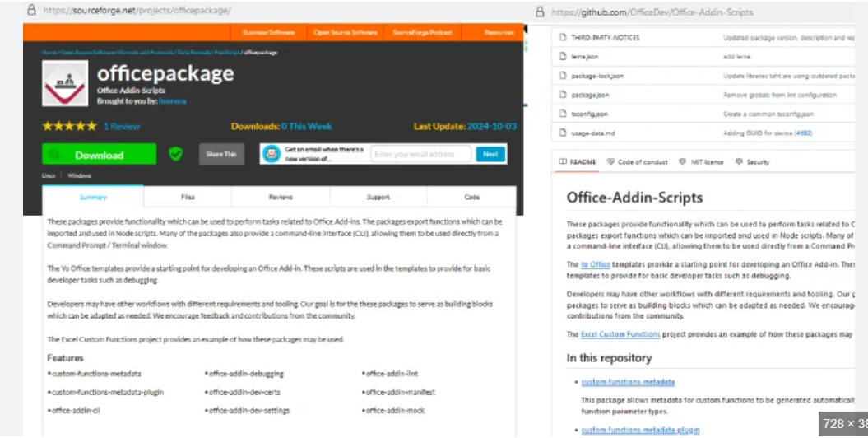Click the green shield security badge icon
The image size is (868, 438).
click(175, 154)
